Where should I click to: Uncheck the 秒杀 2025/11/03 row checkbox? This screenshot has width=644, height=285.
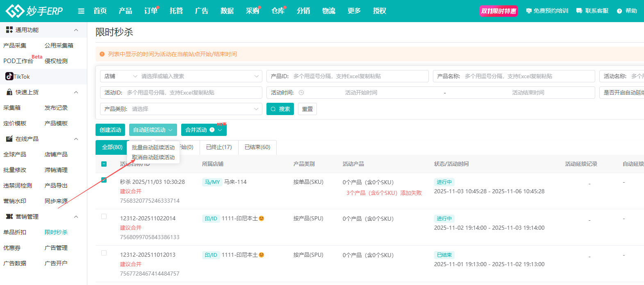(x=104, y=180)
